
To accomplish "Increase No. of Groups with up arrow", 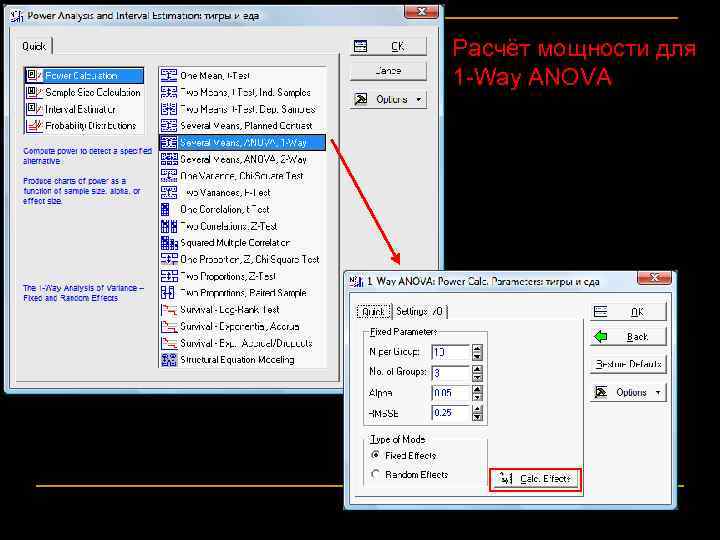I will coord(477,369).
